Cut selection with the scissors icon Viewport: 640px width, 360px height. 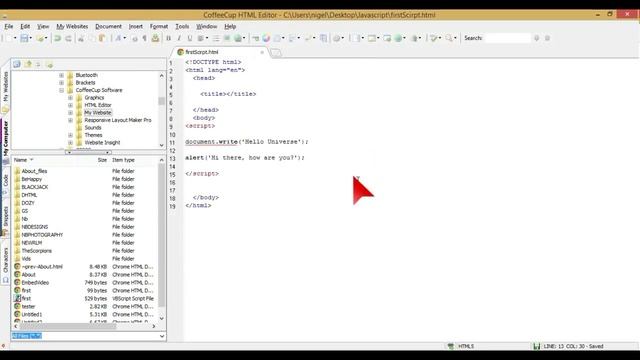[x=81, y=38]
